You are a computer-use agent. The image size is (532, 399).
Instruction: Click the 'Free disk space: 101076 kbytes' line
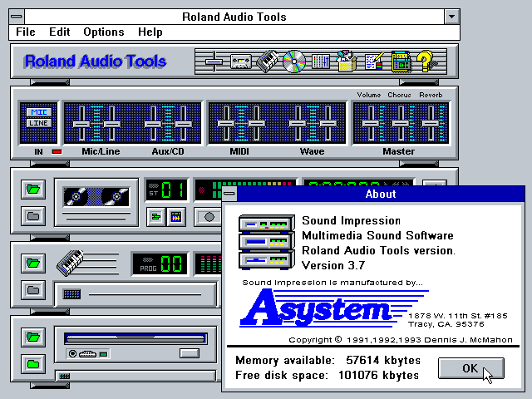point(327,375)
